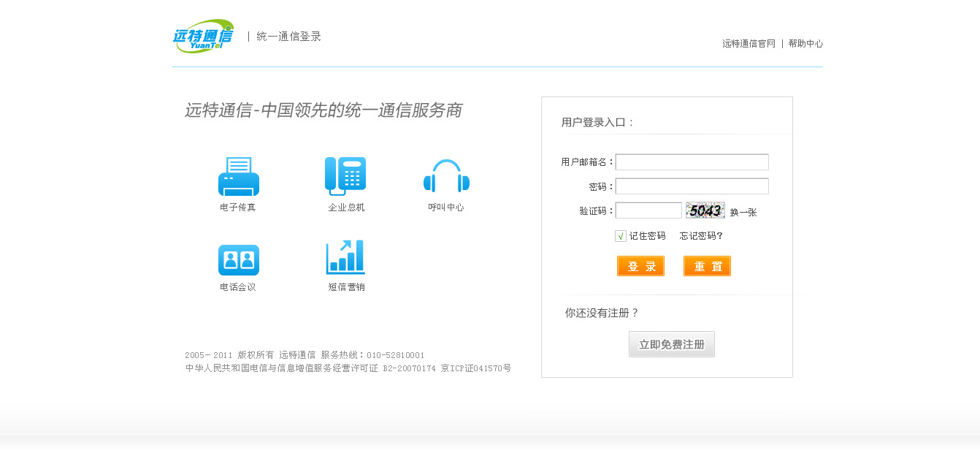Focus the 密码 input field
The width and height of the screenshot is (980, 475).
pos(692,186)
